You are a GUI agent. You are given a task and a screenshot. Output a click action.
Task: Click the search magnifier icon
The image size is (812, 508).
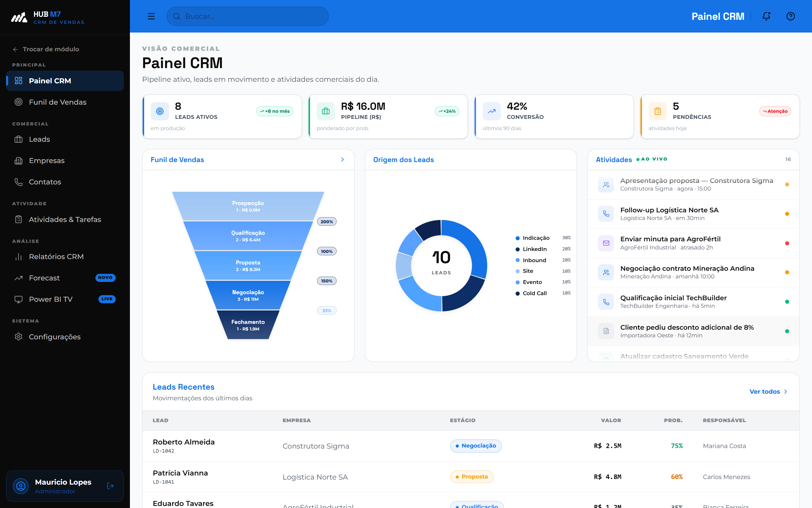click(x=177, y=16)
